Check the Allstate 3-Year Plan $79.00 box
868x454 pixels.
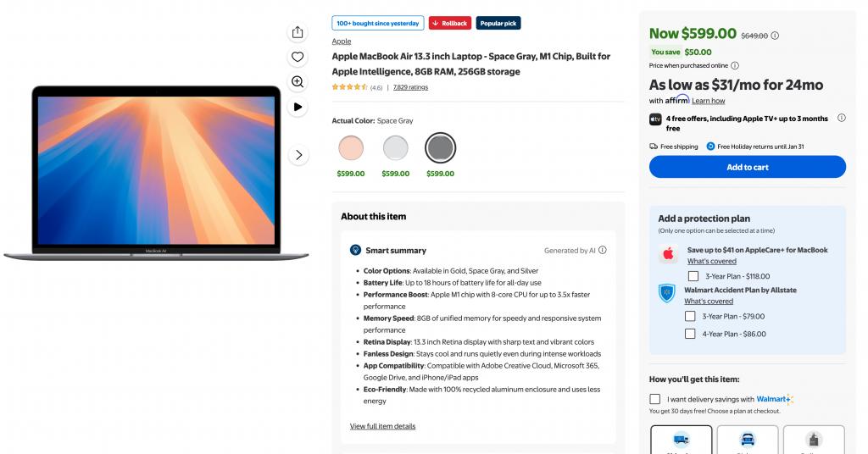point(690,316)
